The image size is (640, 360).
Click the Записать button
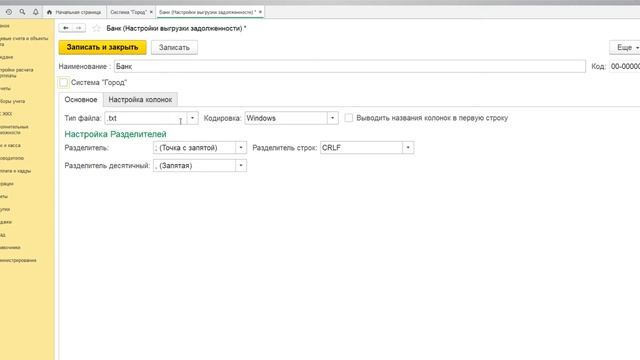(174, 47)
